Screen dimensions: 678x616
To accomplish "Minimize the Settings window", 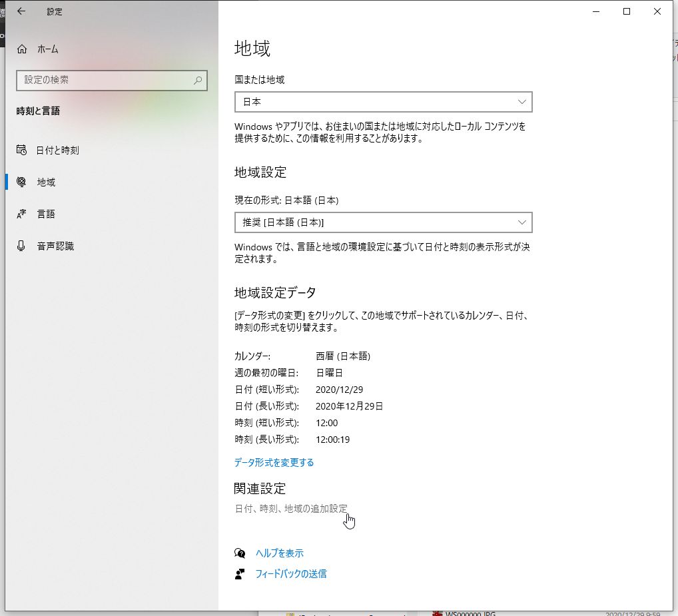I will click(x=596, y=12).
